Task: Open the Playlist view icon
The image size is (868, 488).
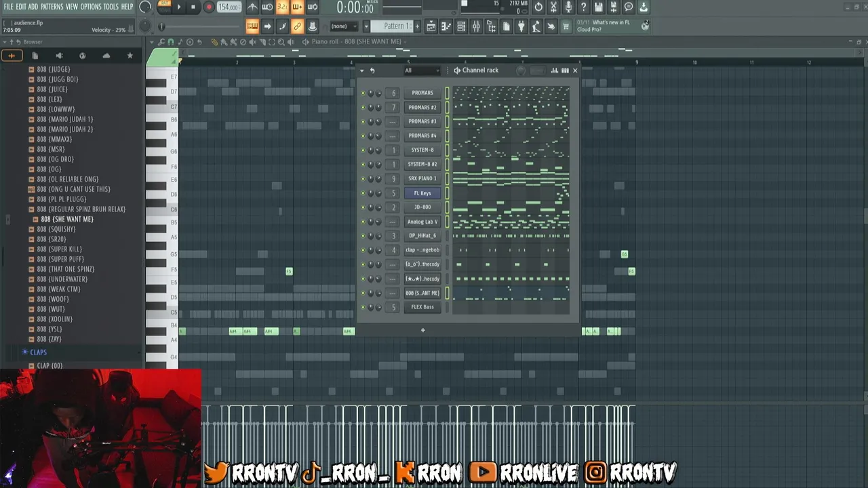Action: [431, 26]
